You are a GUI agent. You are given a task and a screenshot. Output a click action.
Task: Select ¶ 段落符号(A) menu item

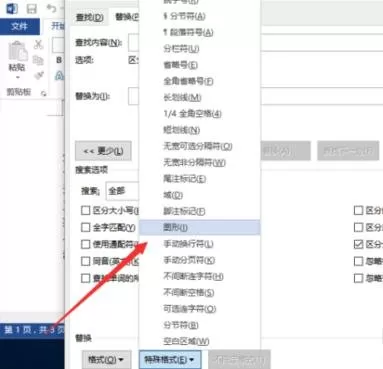pyautogui.click(x=200, y=32)
